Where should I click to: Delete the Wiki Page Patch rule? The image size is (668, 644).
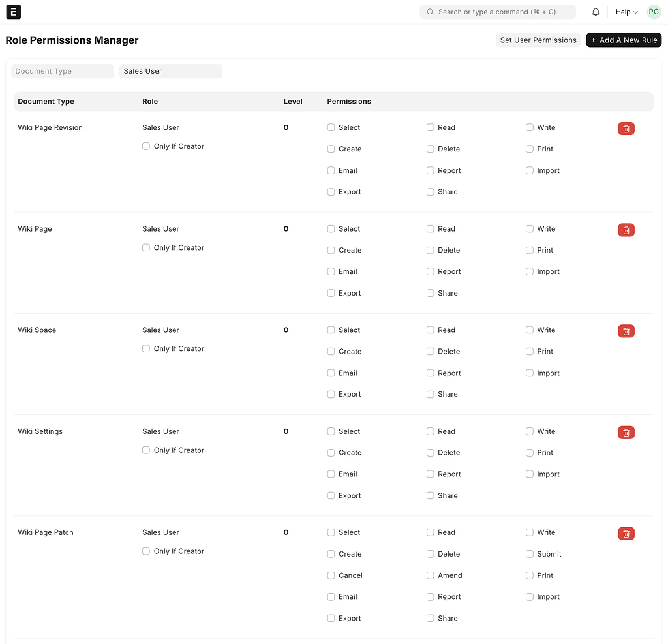pos(626,533)
